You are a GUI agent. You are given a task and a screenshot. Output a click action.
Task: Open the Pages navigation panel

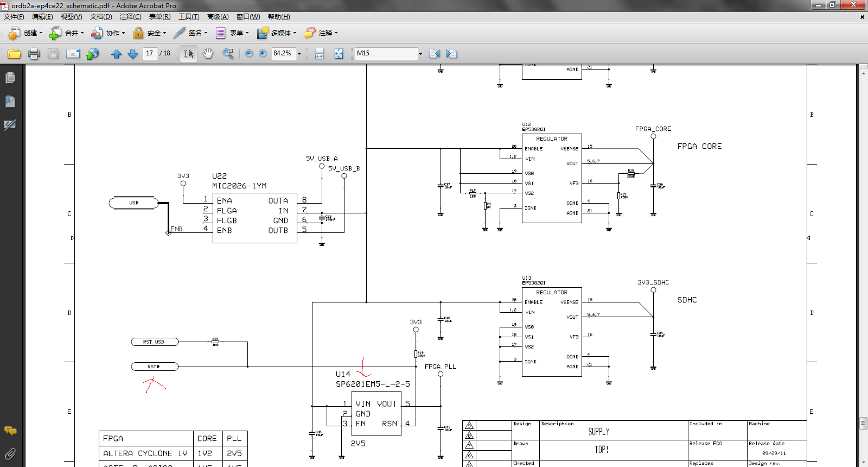10,78
